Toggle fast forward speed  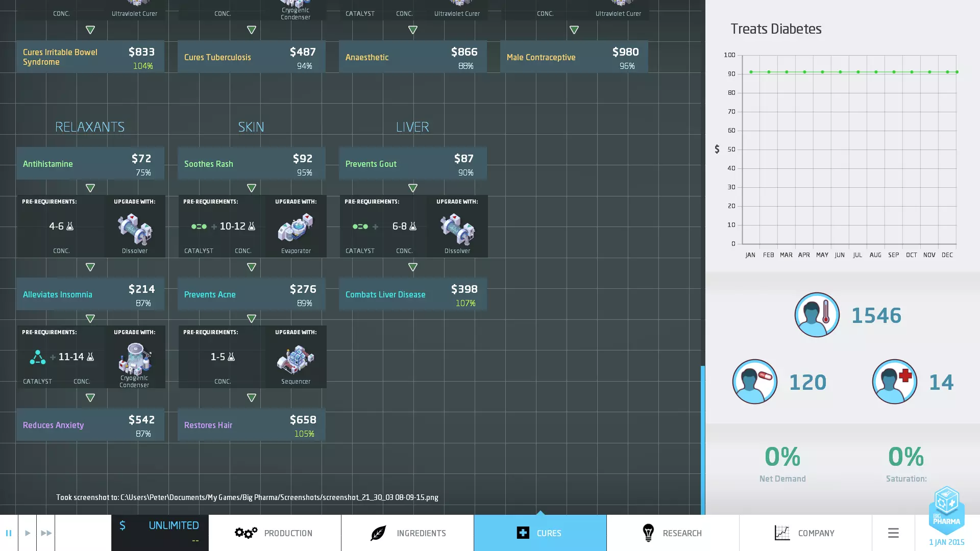click(x=46, y=533)
